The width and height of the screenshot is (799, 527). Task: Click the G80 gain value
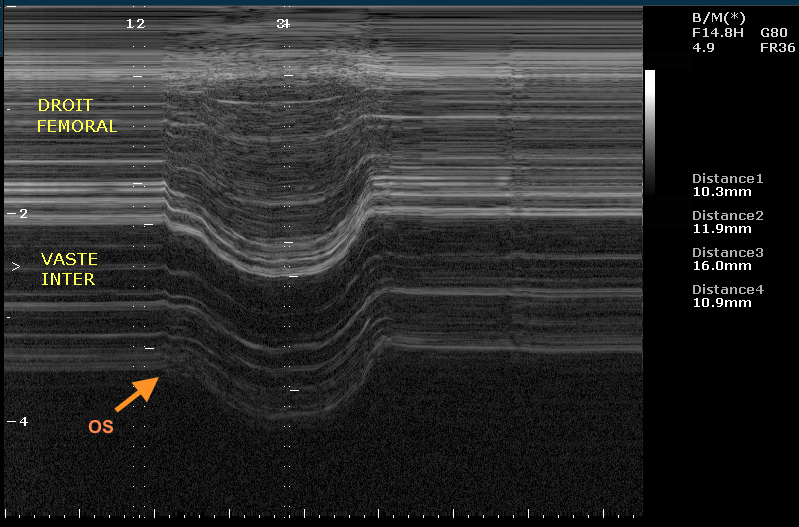click(774, 33)
